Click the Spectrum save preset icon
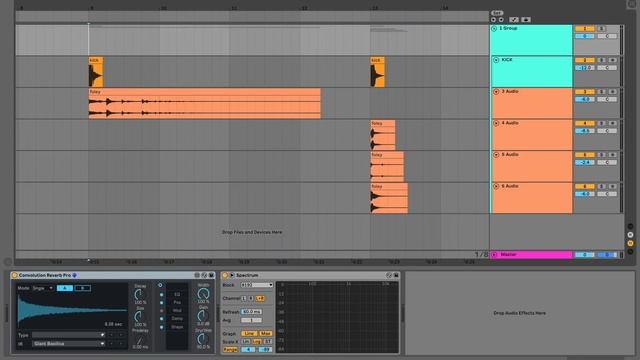 coord(396,276)
